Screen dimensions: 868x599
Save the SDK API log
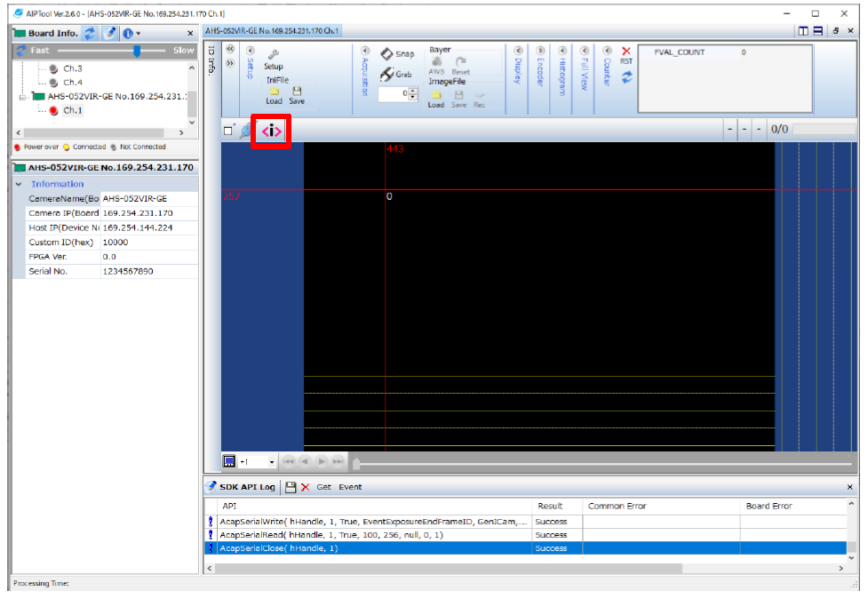291,487
